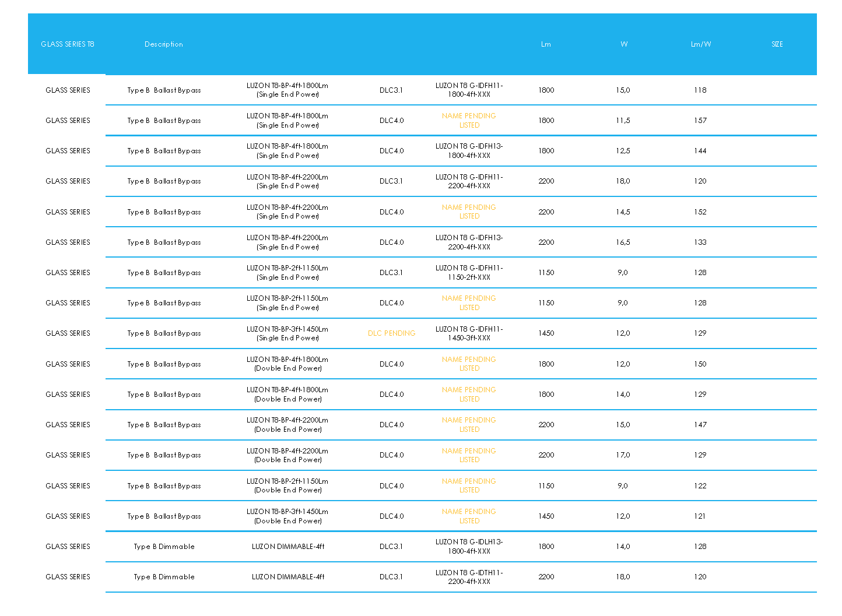Select the LUZON T8 G-IDLH13-1800-4ft-XXX model name
This screenshot has height=616, width=842.
tap(469, 547)
